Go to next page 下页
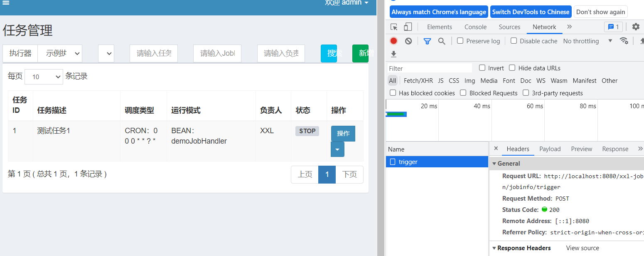 pos(349,174)
